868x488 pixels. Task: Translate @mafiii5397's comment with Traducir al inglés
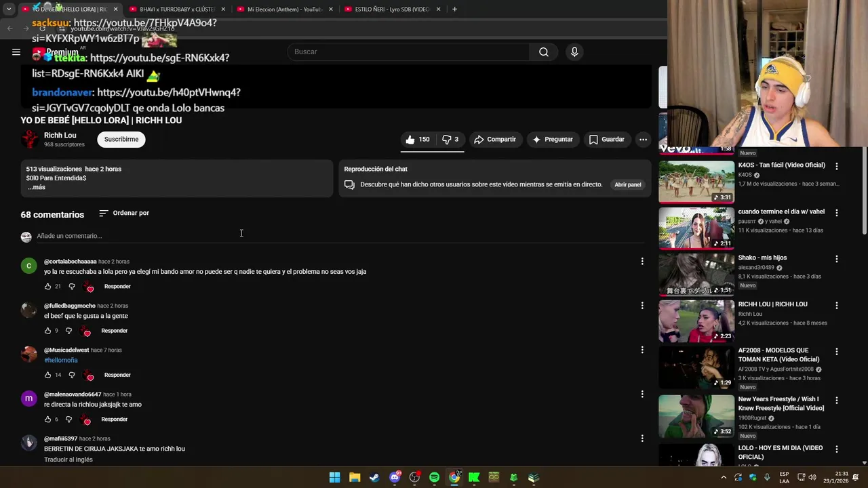coord(68,460)
